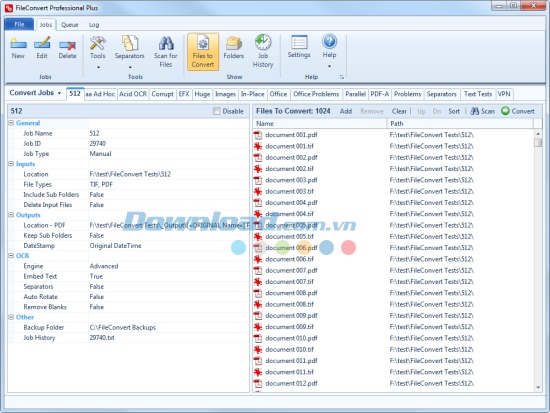Select Backup Folder value C:\FileConvert Backups
The height and width of the screenshot is (413, 550).
point(123,327)
